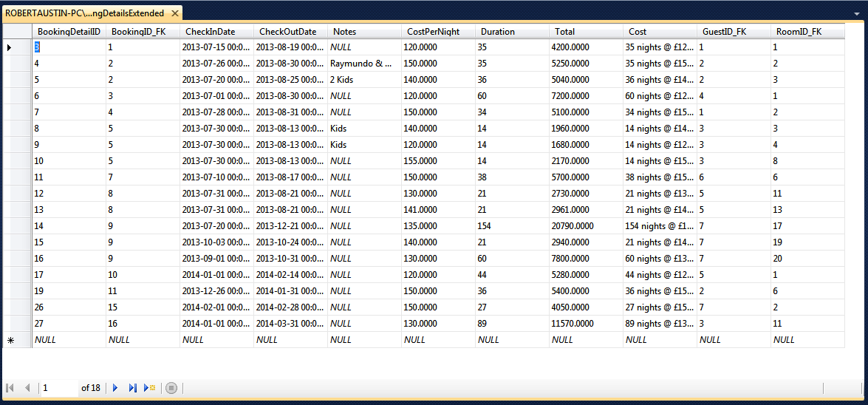Click CheckInDate cell '2013-07-15 00:0...'
Viewport: 868px width, 405px height.
click(217, 47)
